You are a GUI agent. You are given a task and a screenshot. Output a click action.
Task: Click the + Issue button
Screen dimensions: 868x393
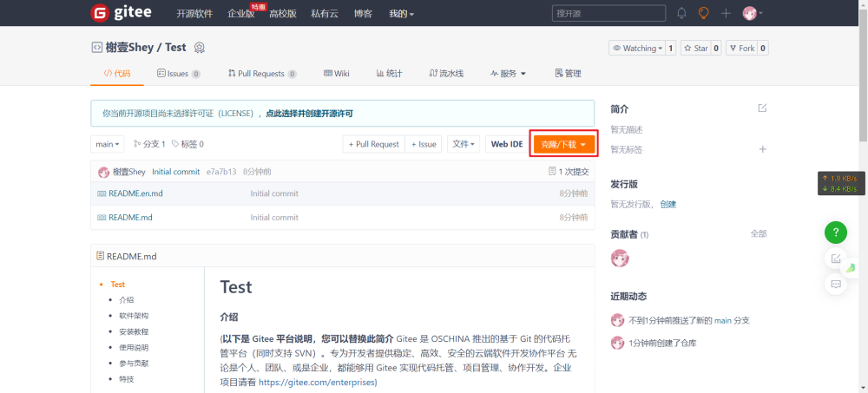[x=424, y=144]
